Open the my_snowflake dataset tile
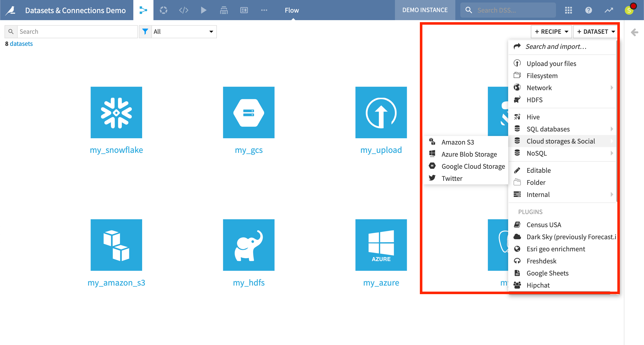The height and width of the screenshot is (345, 644). tap(116, 113)
